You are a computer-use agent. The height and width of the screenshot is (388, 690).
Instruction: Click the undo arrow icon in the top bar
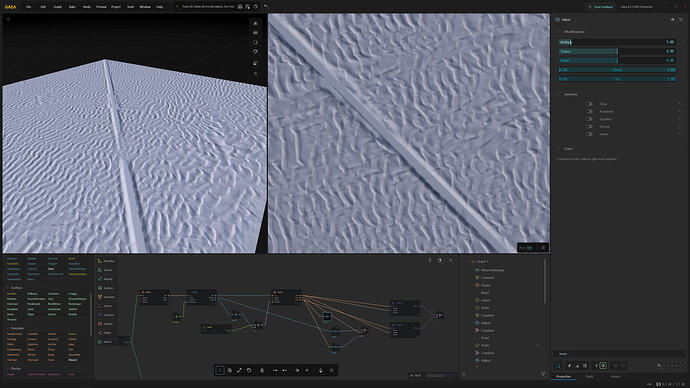point(266,7)
